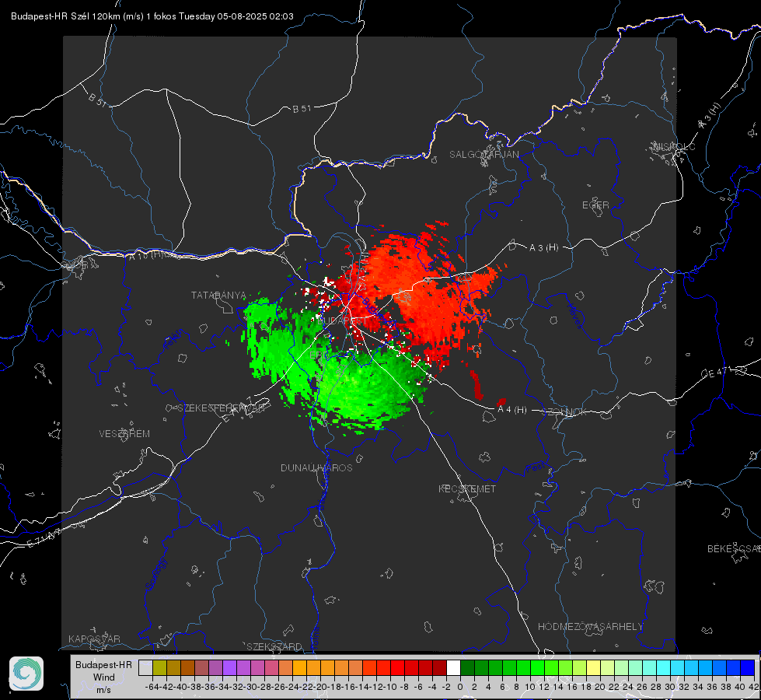Click the '-30' label on the wind scale
Screen dimensions: 761x700
pos(251,687)
